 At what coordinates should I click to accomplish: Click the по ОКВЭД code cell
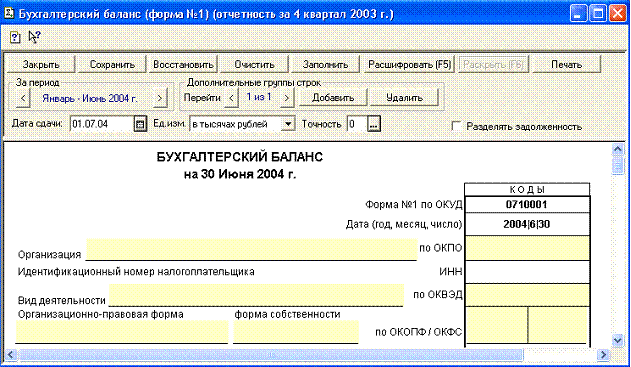(x=527, y=295)
